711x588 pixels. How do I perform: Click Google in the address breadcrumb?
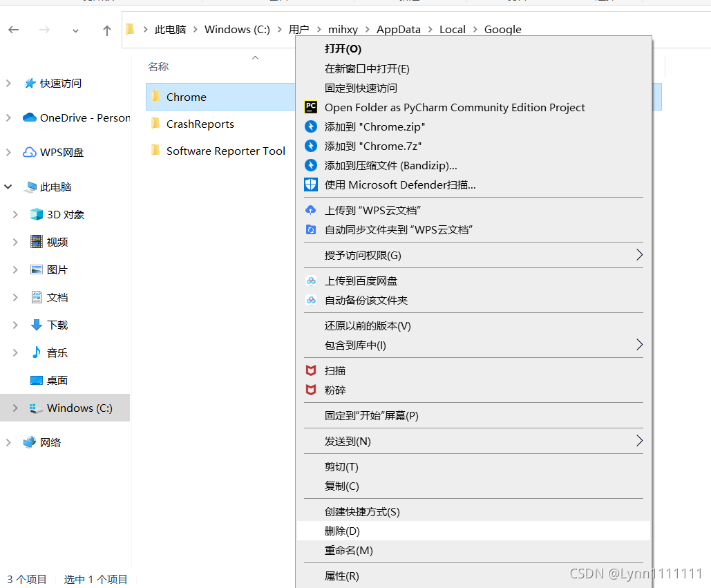(502, 30)
